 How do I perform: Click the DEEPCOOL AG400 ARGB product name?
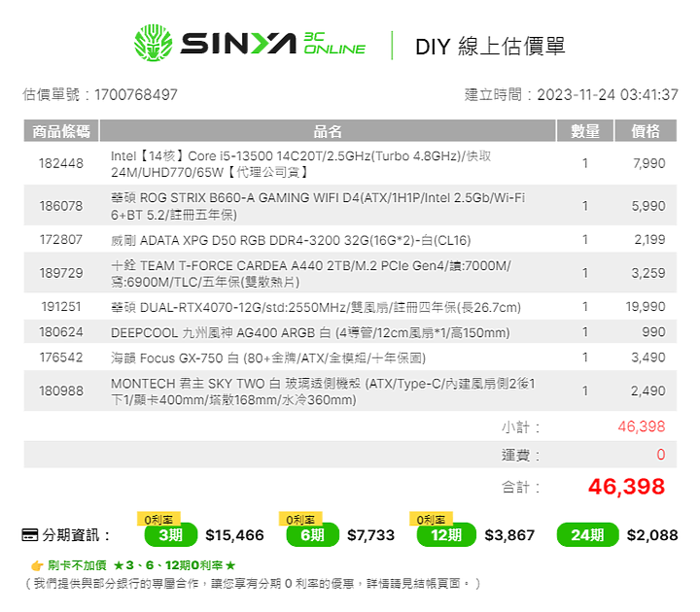[310, 333]
